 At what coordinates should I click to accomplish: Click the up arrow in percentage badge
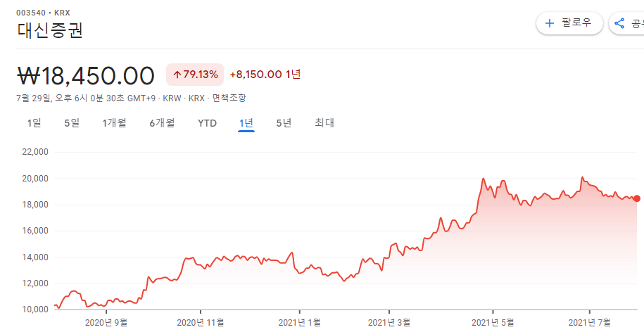click(x=177, y=75)
